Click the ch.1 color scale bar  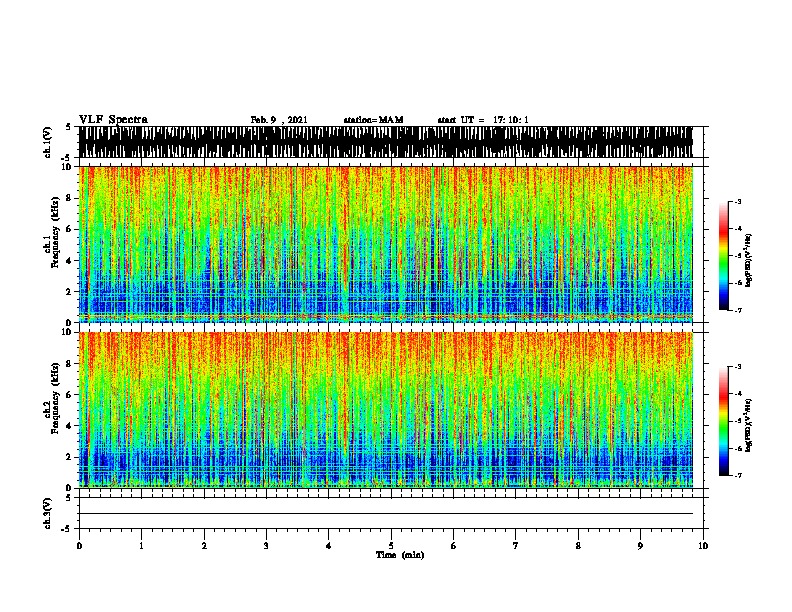point(724,256)
